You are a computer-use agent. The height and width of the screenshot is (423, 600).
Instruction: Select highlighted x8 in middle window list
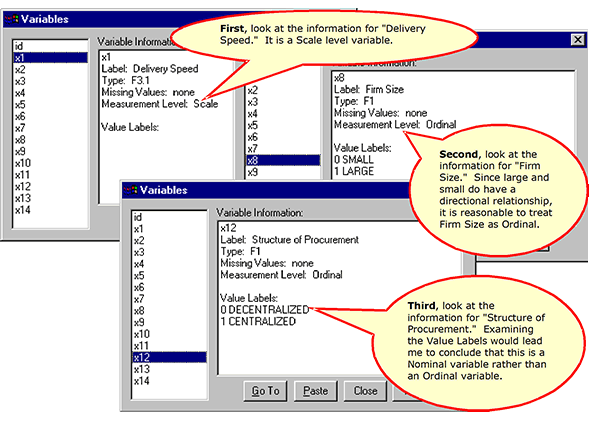click(x=283, y=160)
